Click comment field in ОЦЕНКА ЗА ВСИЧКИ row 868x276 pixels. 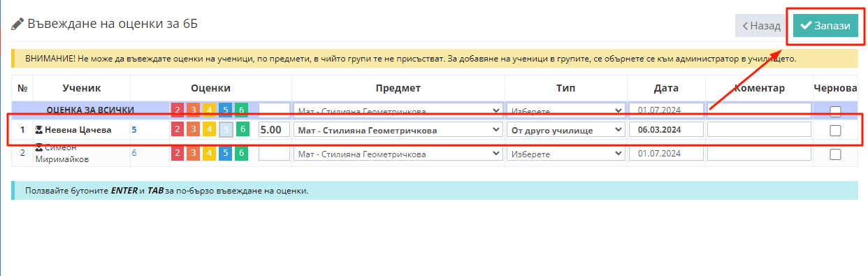(x=759, y=110)
